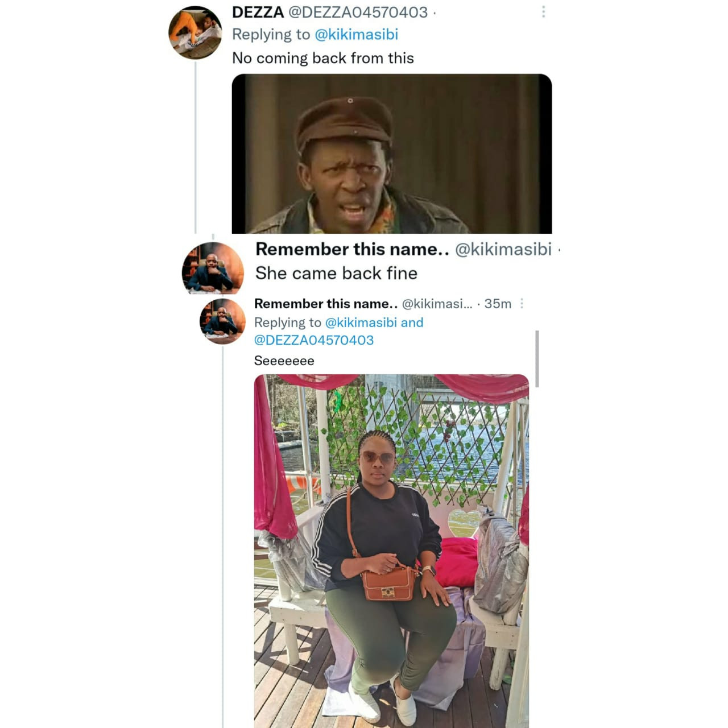This screenshot has height=728, width=728.
Task: Click DEZZA's profile avatar
Action: [195, 33]
